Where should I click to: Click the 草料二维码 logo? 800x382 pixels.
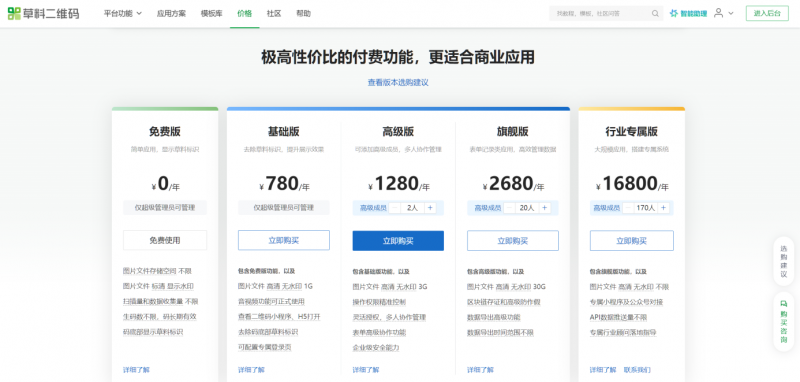point(43,13)
